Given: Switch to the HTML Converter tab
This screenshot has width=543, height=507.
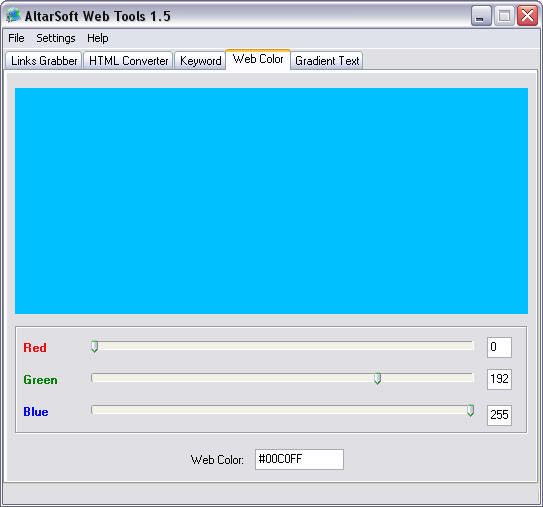Looking at the screenshot, I should tap(128, 61).
